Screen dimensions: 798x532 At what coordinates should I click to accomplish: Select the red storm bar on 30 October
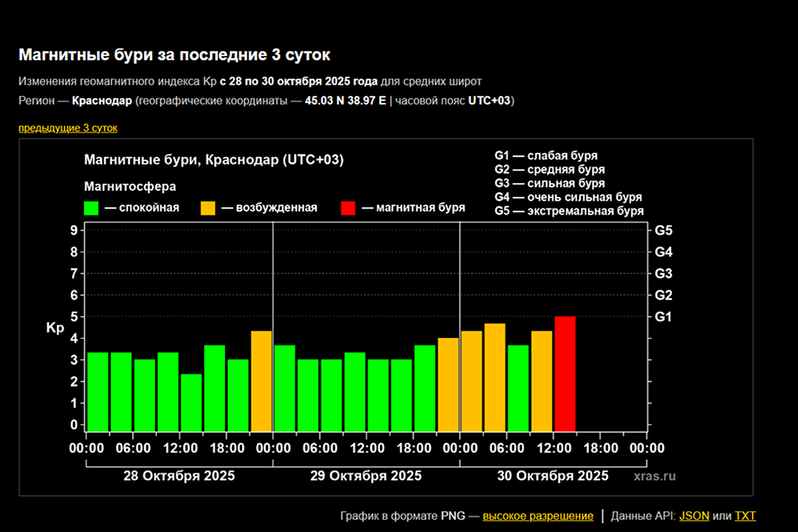[x=565, y=374]
